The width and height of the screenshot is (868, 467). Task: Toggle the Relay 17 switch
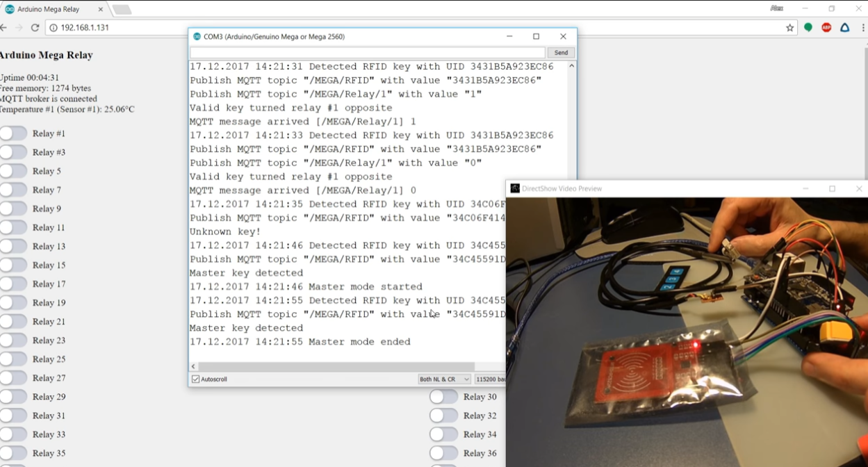click(x=13, y=284)
